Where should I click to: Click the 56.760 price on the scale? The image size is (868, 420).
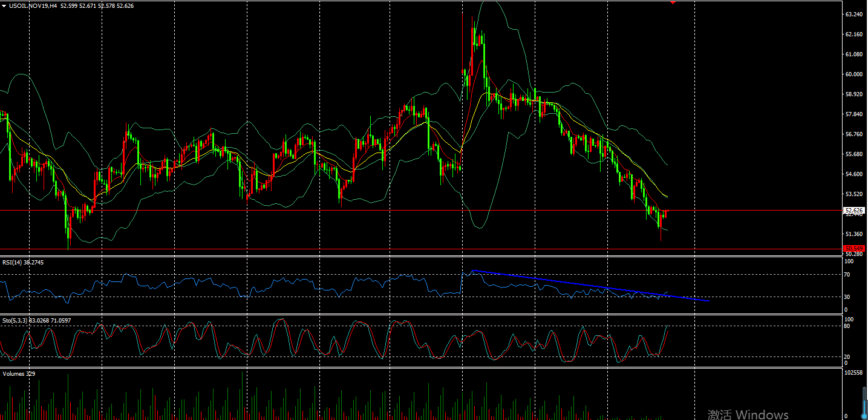click(853, 134)
